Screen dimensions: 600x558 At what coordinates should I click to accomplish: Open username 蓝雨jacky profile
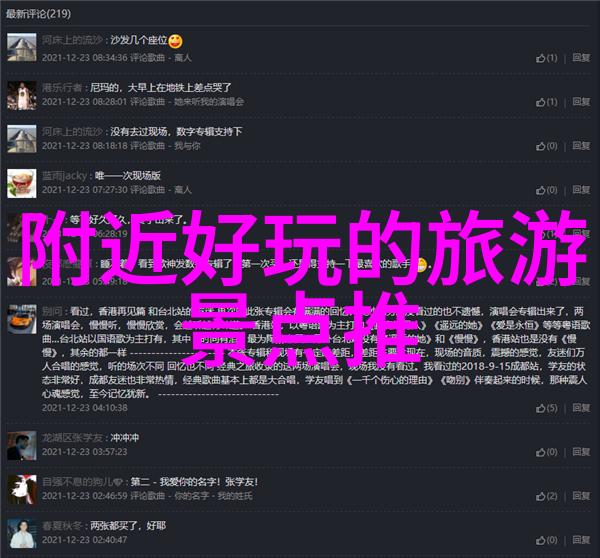click(64, 176)
